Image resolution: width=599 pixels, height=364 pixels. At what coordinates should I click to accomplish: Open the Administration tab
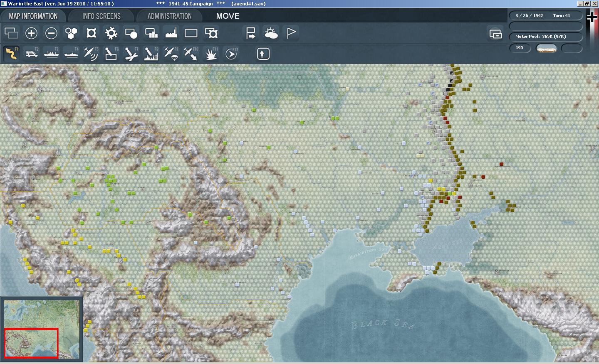(x=169, y=16)
